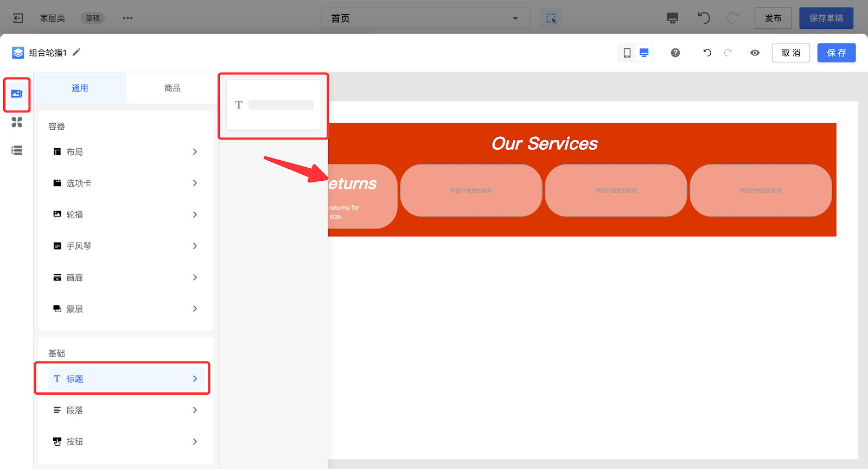Undo the last edit in component editor
This screenshot has height=469, width=868.
coord(707,53)
